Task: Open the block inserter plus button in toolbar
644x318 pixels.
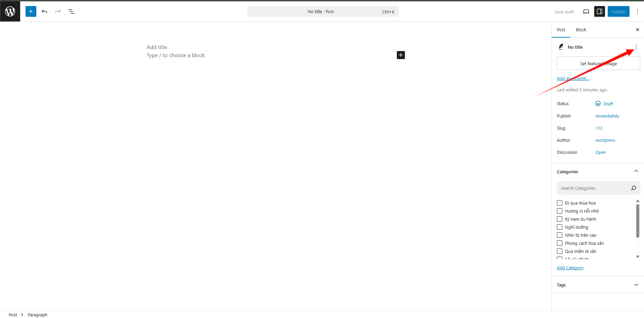Action: tap(31, 11)
